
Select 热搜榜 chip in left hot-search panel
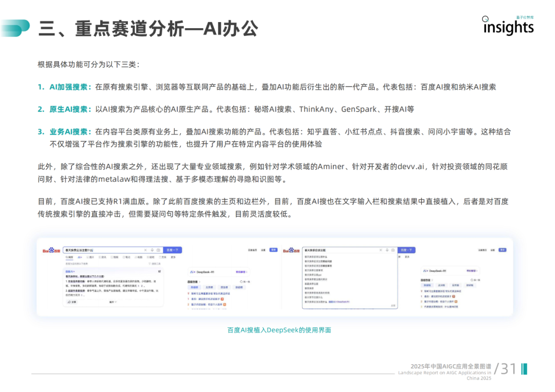[194, 287]
